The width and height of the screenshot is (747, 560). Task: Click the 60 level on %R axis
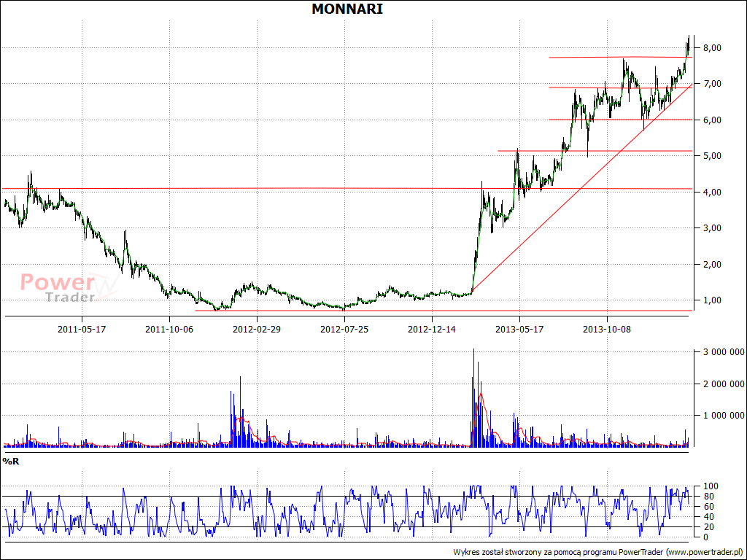(708, 506)
